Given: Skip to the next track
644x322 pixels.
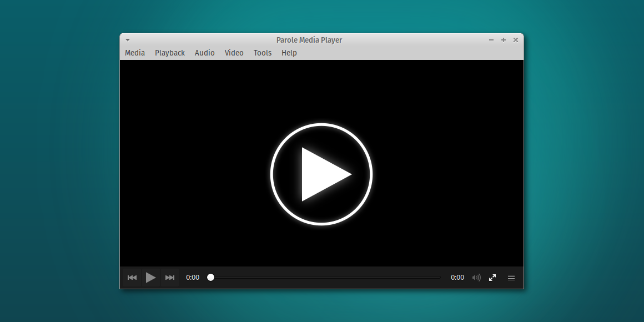Looking at the screenshot, I should coord(170,278).
